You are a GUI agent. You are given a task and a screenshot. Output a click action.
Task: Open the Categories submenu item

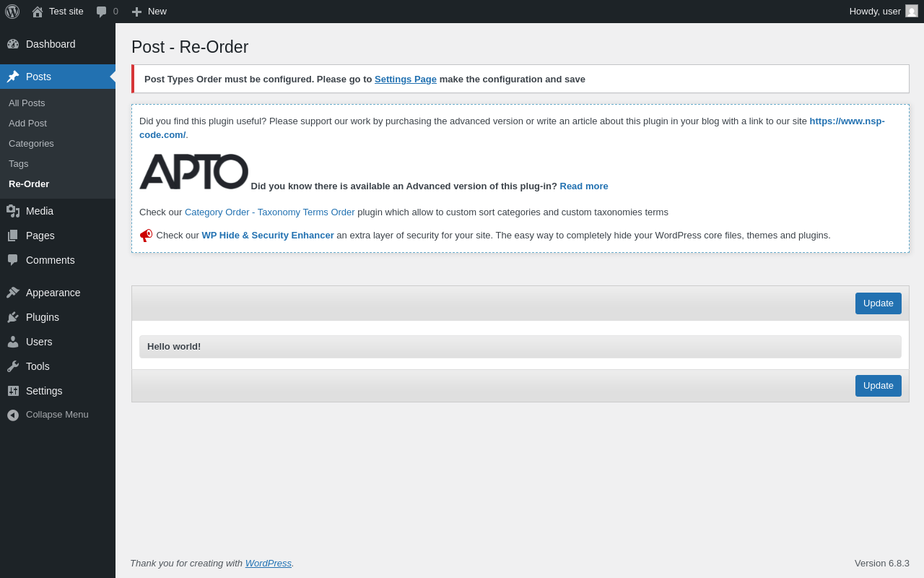(31, 144)
